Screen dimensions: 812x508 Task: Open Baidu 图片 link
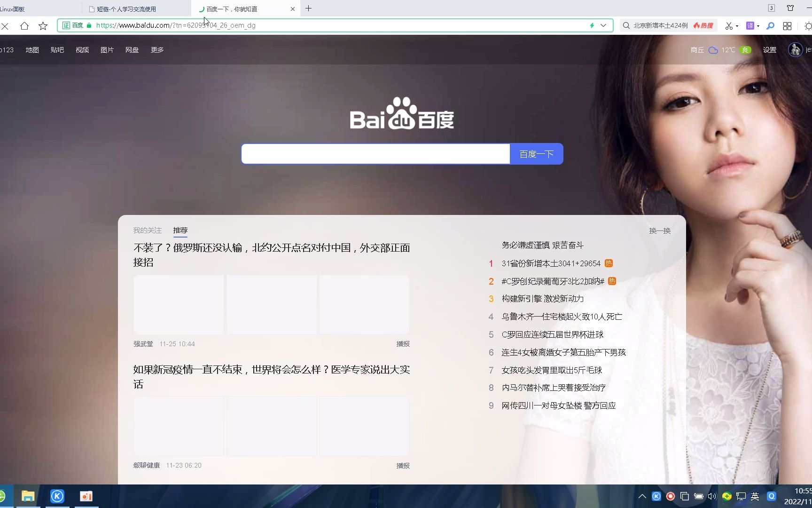pos(107,50)
